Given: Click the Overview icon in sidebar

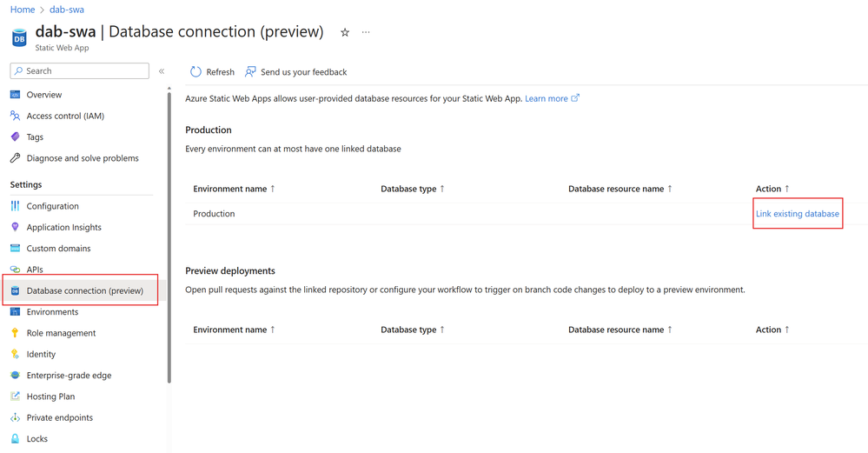Looking at the screenshot, I should 15,95.
